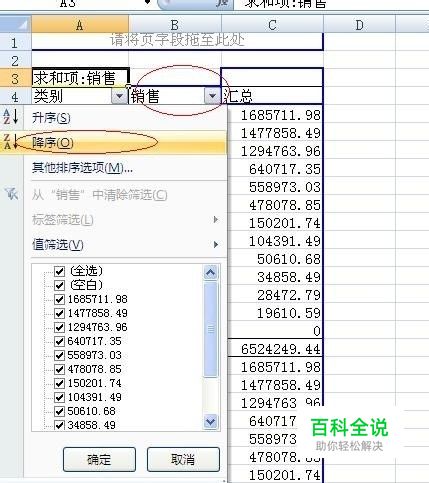Screen dimensions: 429x483
Task: Select column C header
Action: (272, 24)
